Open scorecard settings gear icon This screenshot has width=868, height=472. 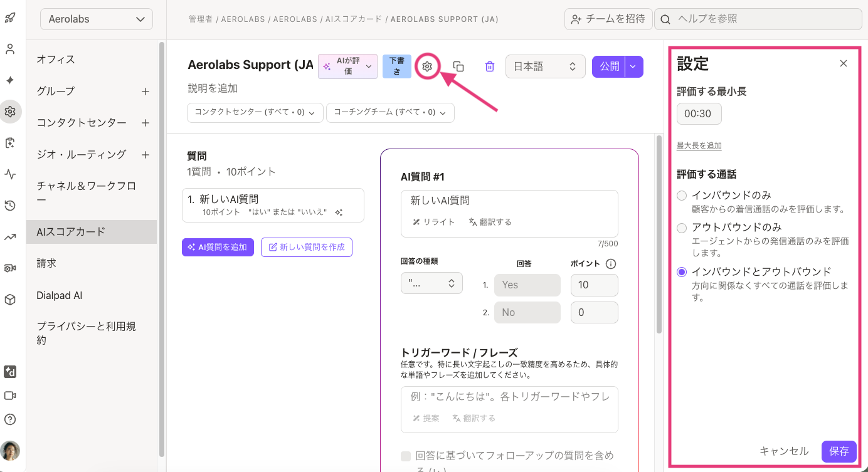tap(427, 66)
